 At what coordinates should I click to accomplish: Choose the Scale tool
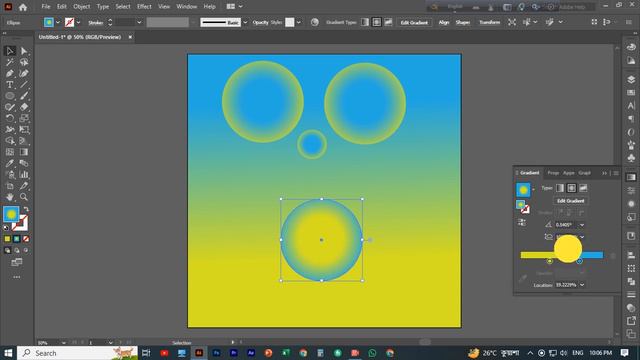click(x=24, y=118)
